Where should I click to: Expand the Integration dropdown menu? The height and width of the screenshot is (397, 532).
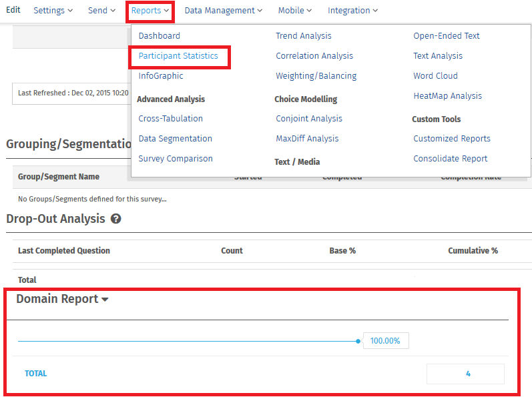pos(352,11)
